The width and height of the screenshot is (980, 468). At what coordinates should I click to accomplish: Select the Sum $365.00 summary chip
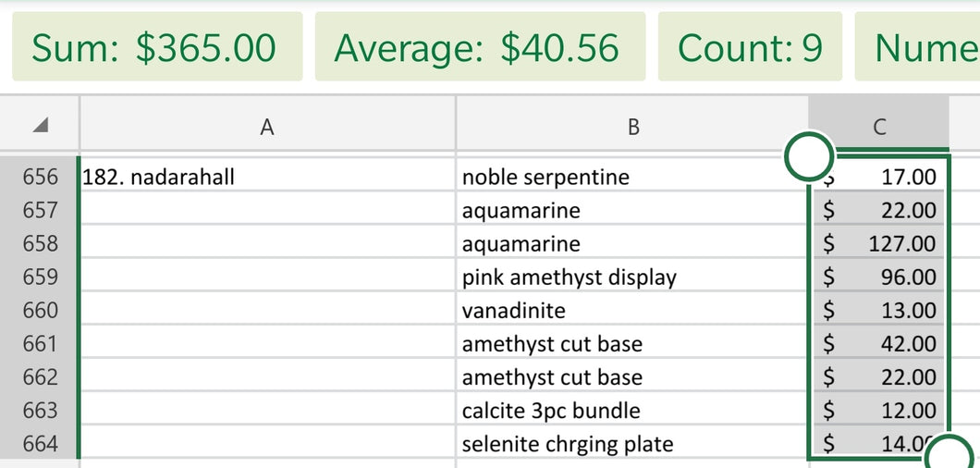(x=157, y=47)
